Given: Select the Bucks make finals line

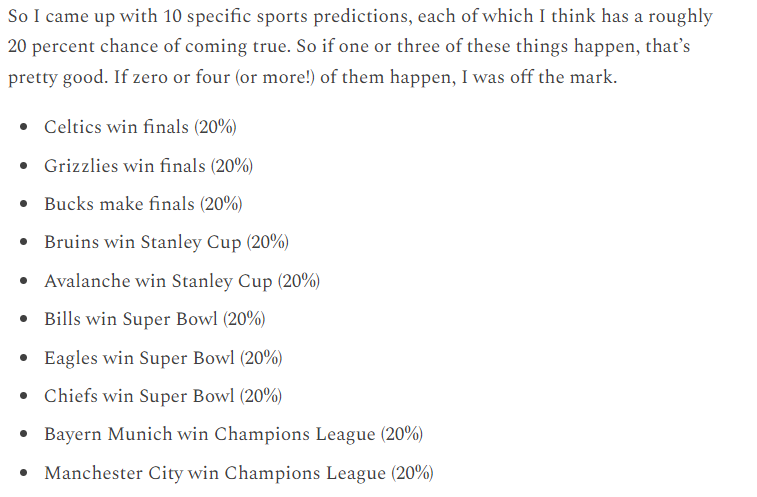Looking at the screenshot, I should (143, 204).
